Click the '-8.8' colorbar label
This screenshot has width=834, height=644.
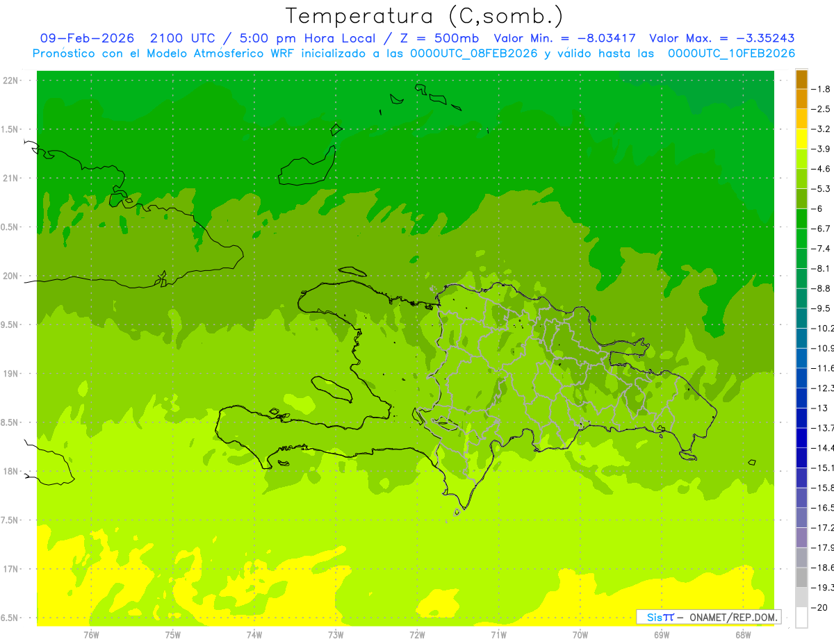point(821,288)
